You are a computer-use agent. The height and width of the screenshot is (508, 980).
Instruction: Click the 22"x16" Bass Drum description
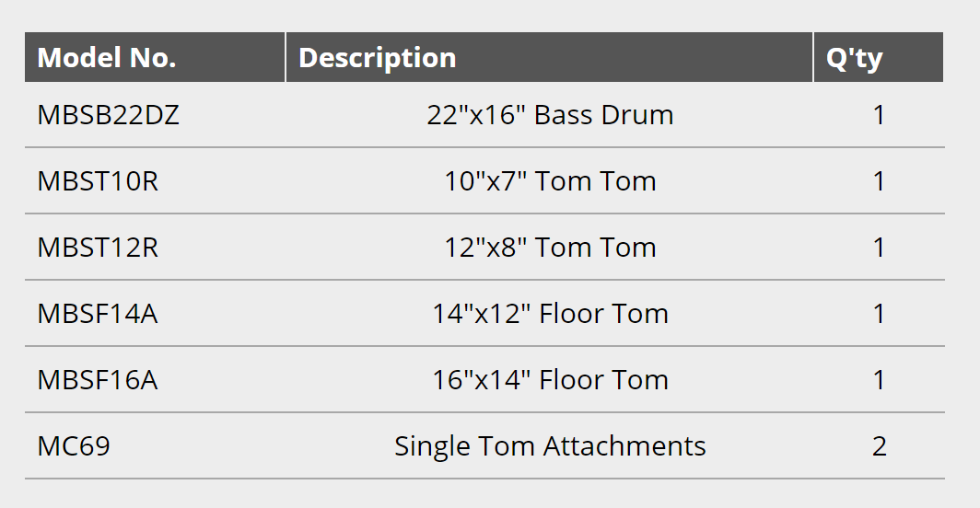point(550,115)
